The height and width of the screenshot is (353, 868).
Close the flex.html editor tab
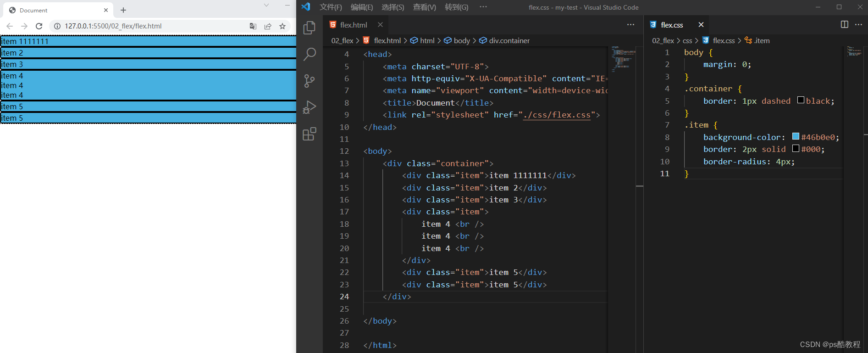click(x=380, y=25)
